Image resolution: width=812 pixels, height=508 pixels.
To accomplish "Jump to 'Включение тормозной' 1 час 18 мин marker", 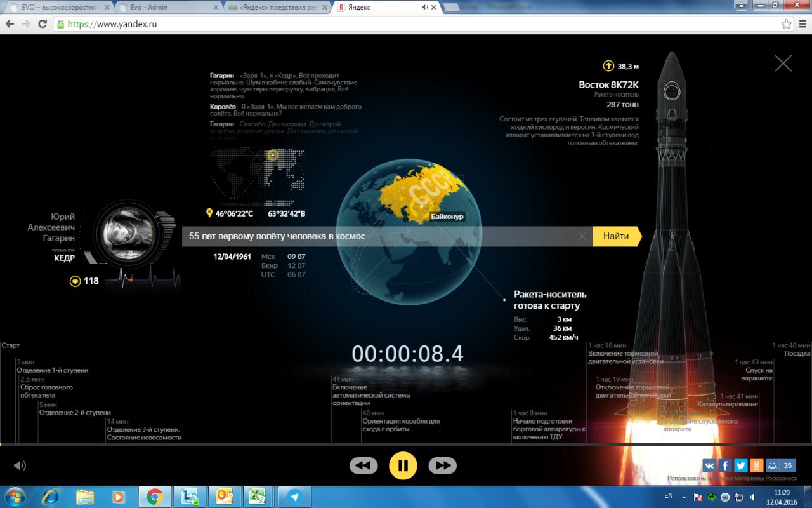I will point(625,353).
